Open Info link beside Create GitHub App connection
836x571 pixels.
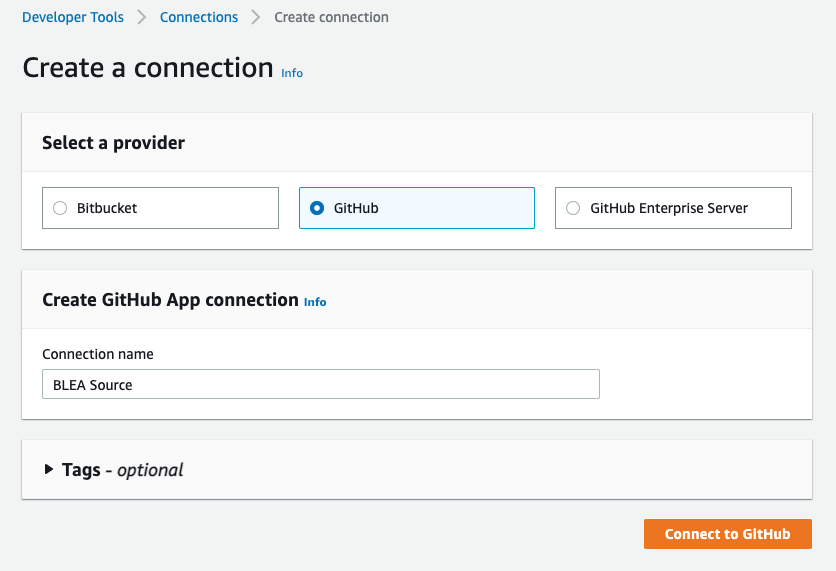tap(315, 302)
